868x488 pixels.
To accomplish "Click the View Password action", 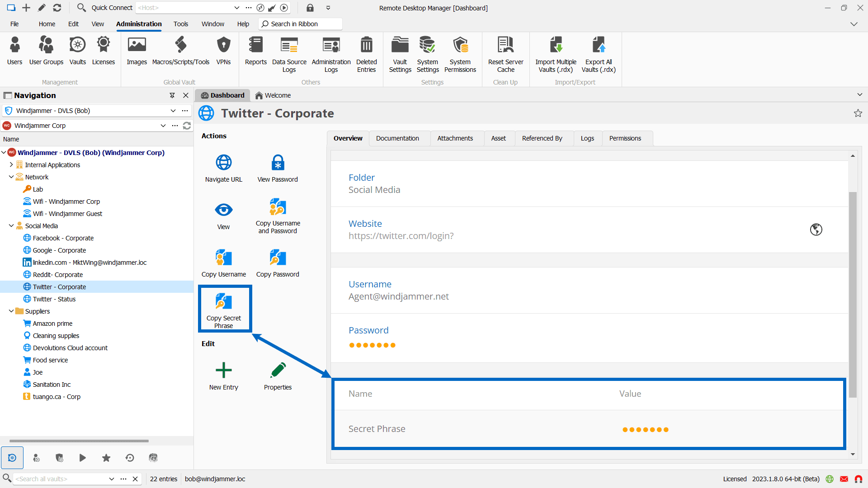I will click(x=278, y=168).
